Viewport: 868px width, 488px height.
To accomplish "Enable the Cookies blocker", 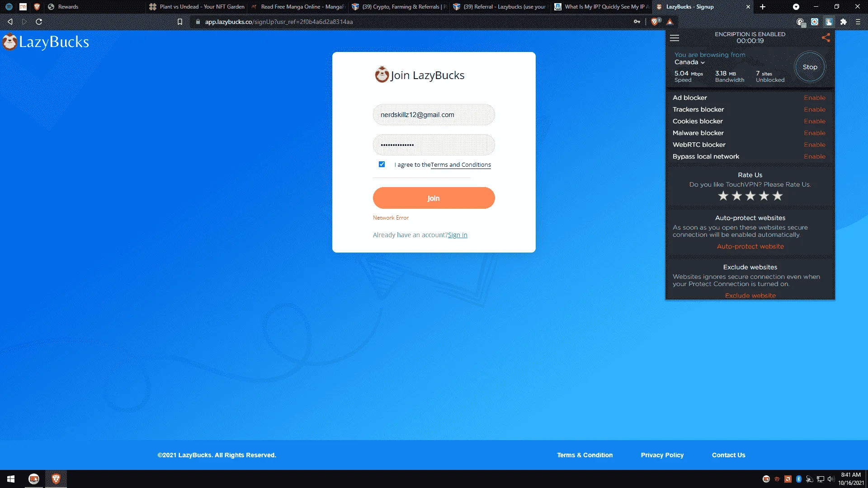I will [814, 121].
